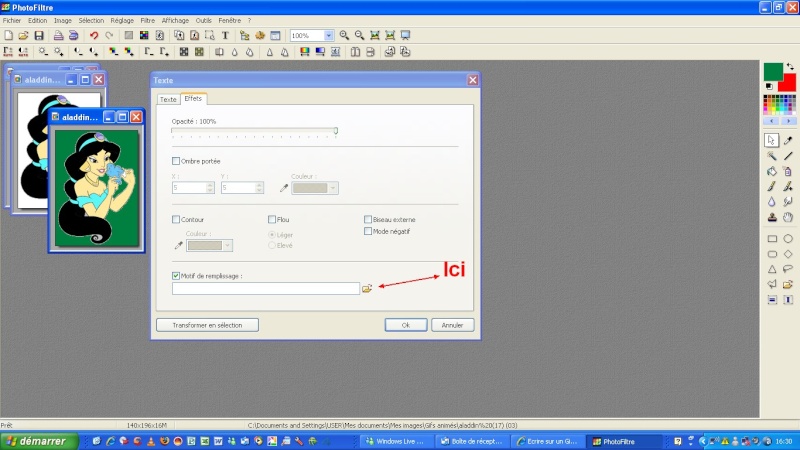The width and height of the screenshot is (800, 450).
Task: Click next palette arrow under color grid
Action: coord(788,121)
